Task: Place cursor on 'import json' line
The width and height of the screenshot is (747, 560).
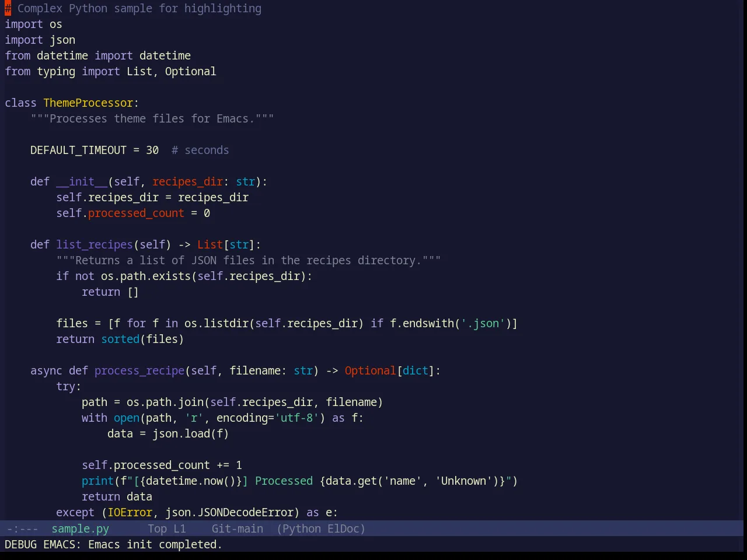Action: 40,40
